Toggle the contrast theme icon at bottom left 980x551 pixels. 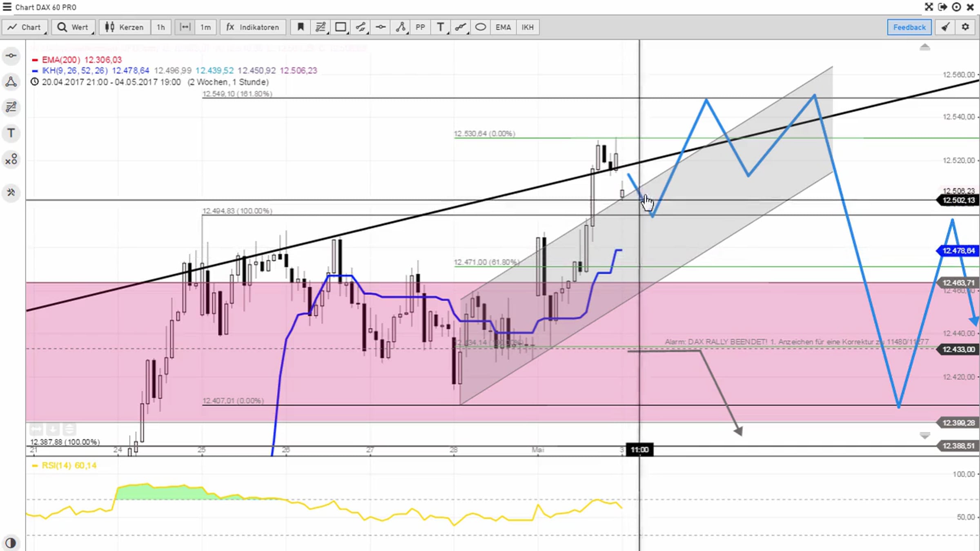(11, 543)
